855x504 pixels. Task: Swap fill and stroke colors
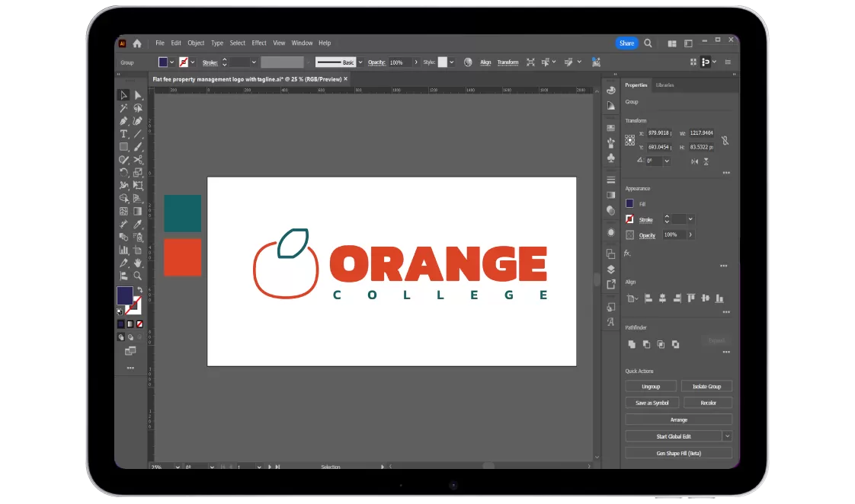(x=139, y=289)
